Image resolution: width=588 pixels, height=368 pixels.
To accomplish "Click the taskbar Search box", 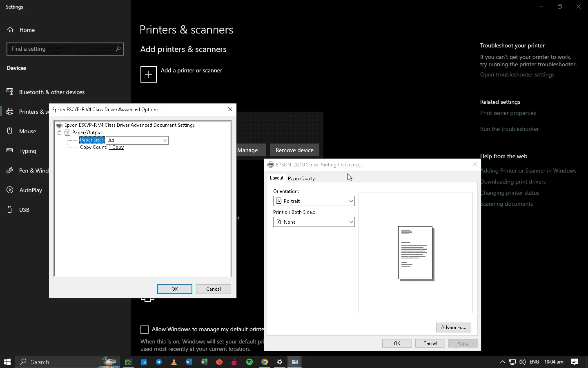I will 67,362.
